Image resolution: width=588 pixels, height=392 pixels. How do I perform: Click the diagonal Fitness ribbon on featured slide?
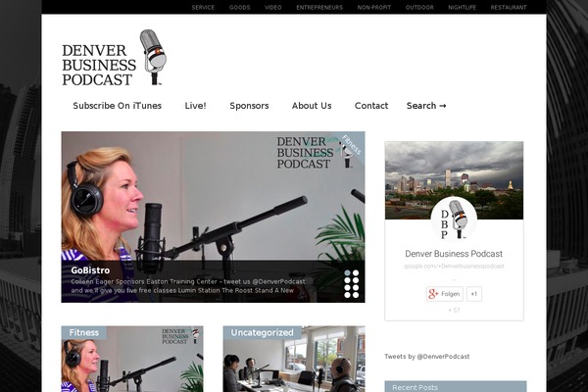click(x=352, y=145)
